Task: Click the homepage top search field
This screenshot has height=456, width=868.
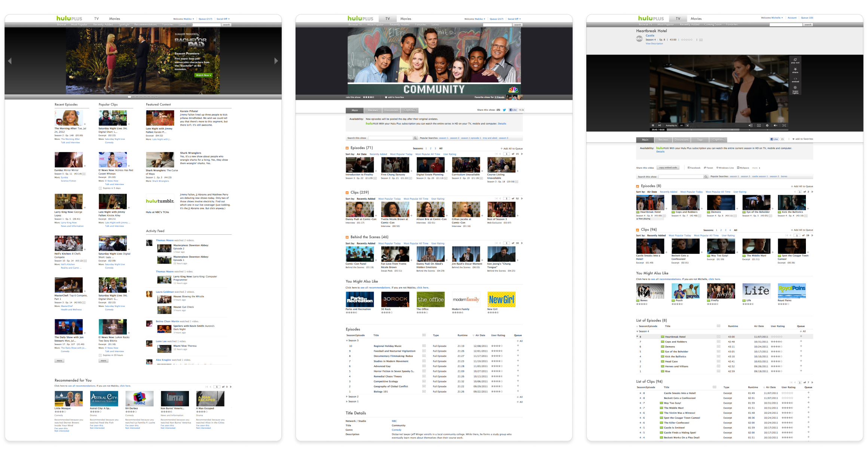Action: (x=207, y=25)
